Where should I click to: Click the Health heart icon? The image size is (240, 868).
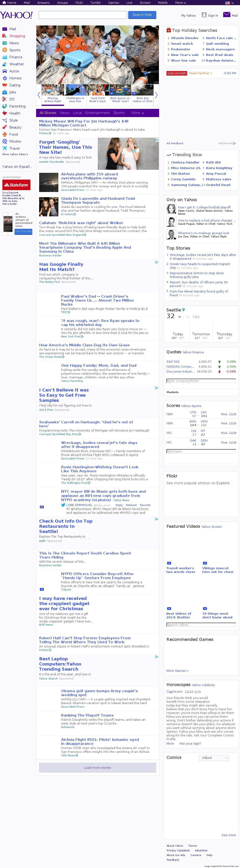pos(4,113)
